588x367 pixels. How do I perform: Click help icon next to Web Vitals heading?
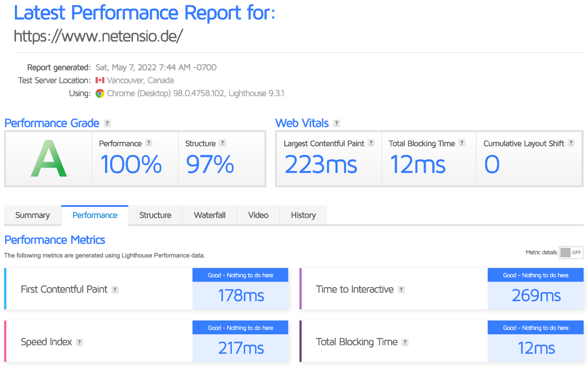tap(337, 123)
